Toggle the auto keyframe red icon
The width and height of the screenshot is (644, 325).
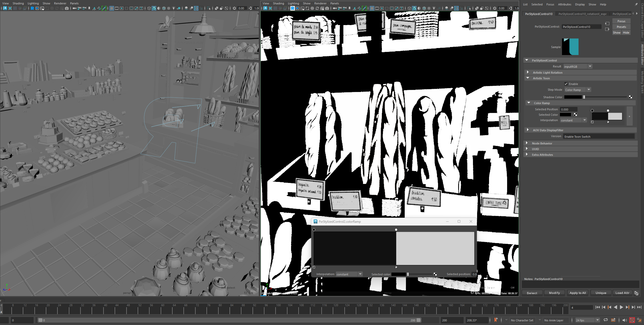click(632, 320)
